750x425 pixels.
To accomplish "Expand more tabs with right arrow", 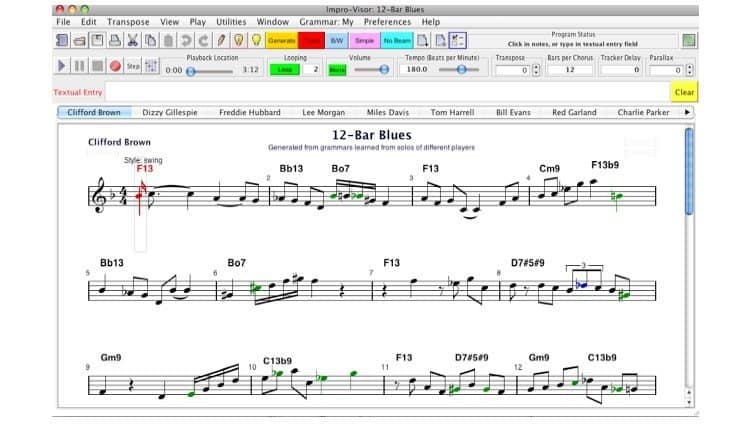I will point(687,113).
